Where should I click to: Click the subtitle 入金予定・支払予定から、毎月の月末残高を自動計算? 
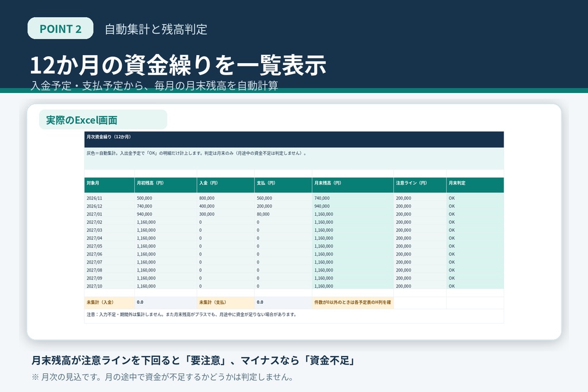coord(154,86)
